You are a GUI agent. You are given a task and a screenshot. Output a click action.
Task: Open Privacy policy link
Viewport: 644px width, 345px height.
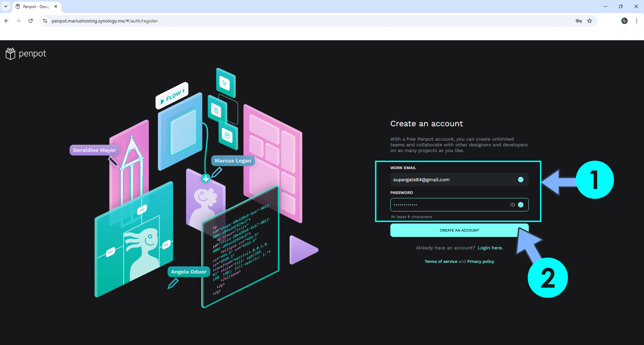point(481,261)
